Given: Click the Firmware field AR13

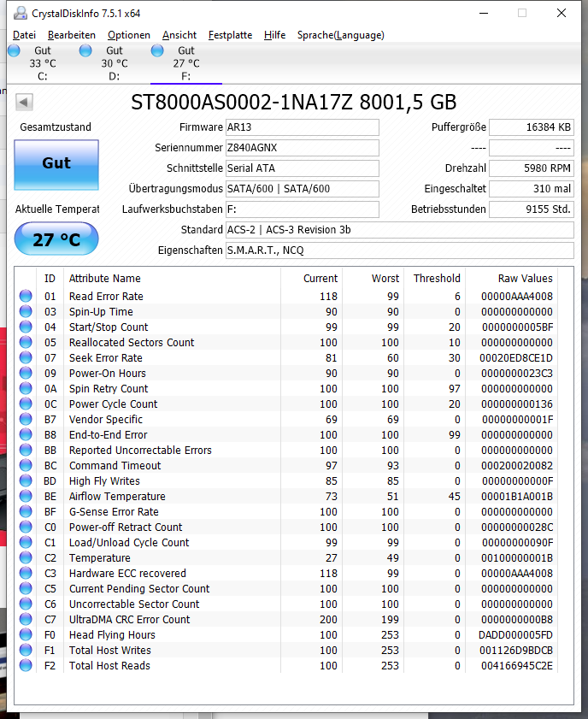Looking at the screenshot, I should (x=302, y=127).
